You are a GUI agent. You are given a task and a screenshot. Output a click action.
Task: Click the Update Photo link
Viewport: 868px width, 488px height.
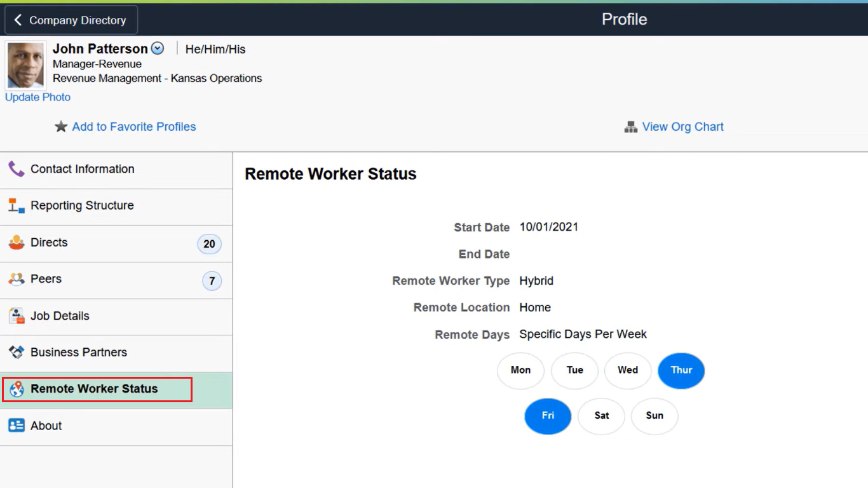click(37, 97)
